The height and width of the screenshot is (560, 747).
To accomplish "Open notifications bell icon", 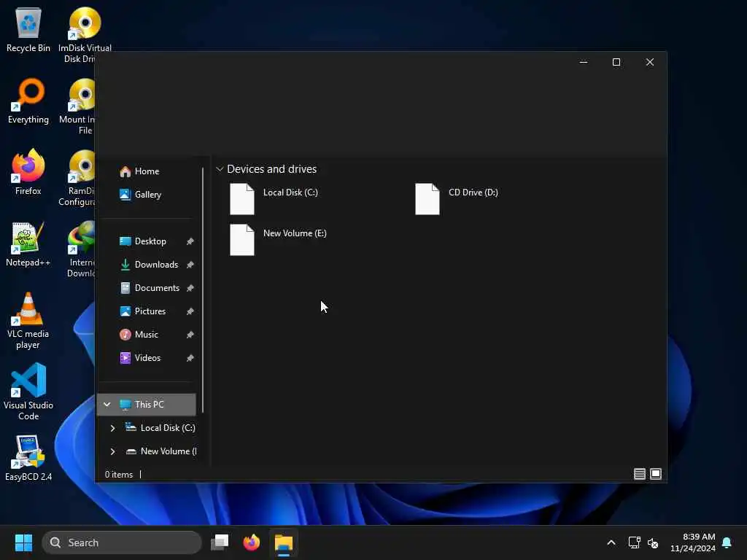I will pyautogui.click(x=727, y=542).
